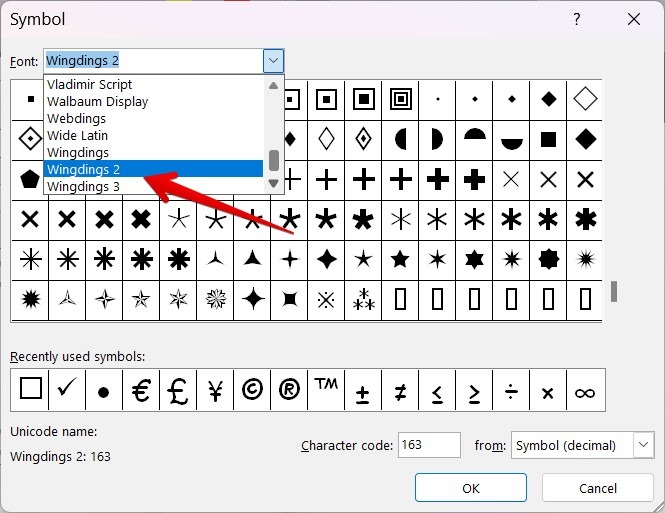Viewport: 665px width, 513px height.
Task: Pick the narrow lozenge containing an inner diamond
Action: 363,140
